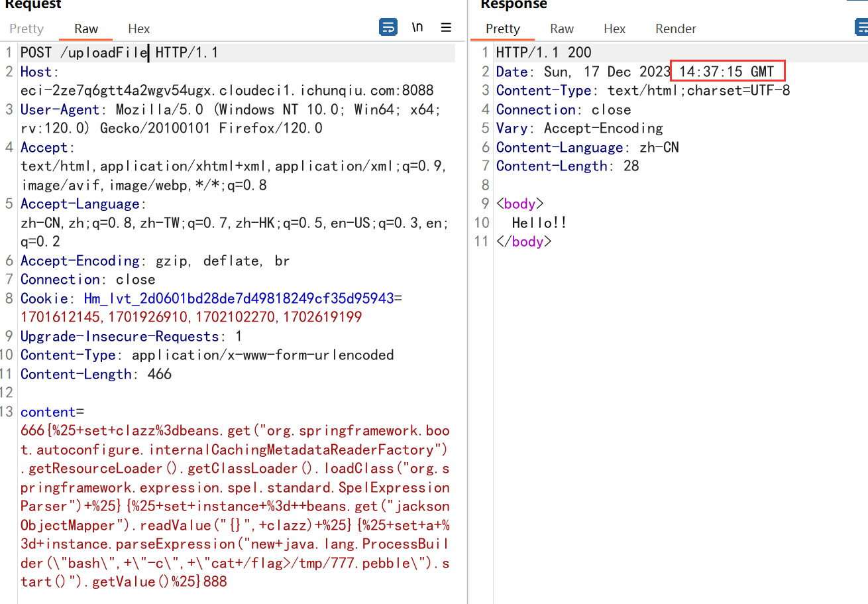Click the '3d+instance.parseExpression' payload line
Viewport: 868px width, 604px height.
click(235, 544)
